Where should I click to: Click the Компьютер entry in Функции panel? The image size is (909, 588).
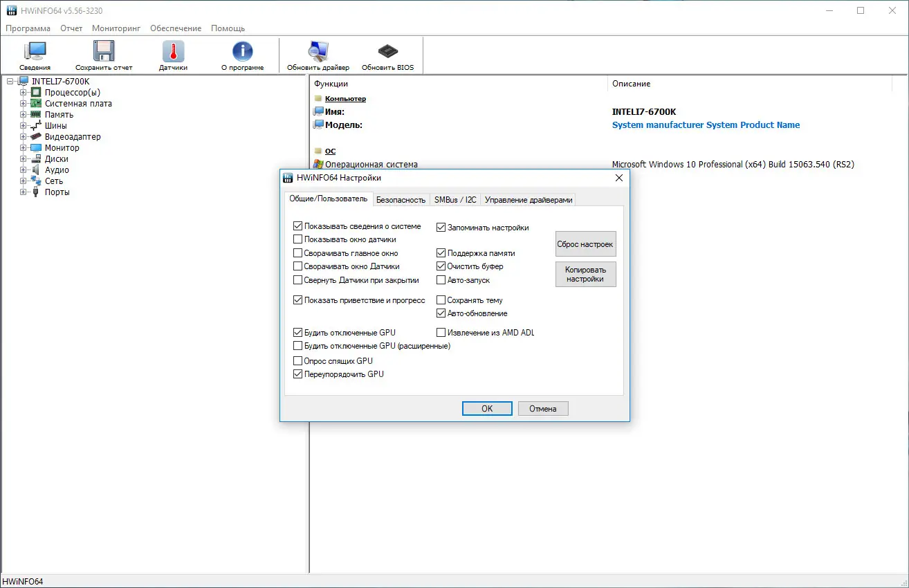coord(346,98)
